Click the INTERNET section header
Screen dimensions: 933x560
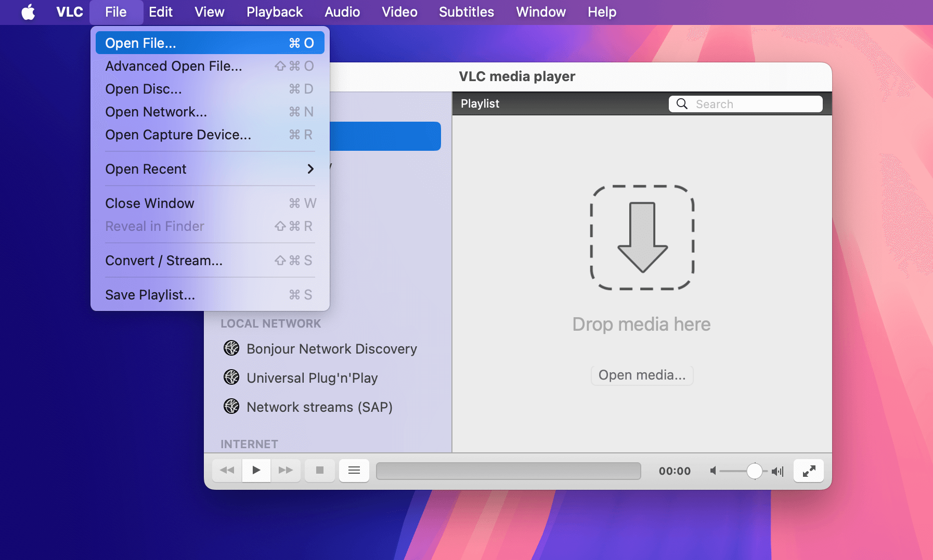(249, 444)
